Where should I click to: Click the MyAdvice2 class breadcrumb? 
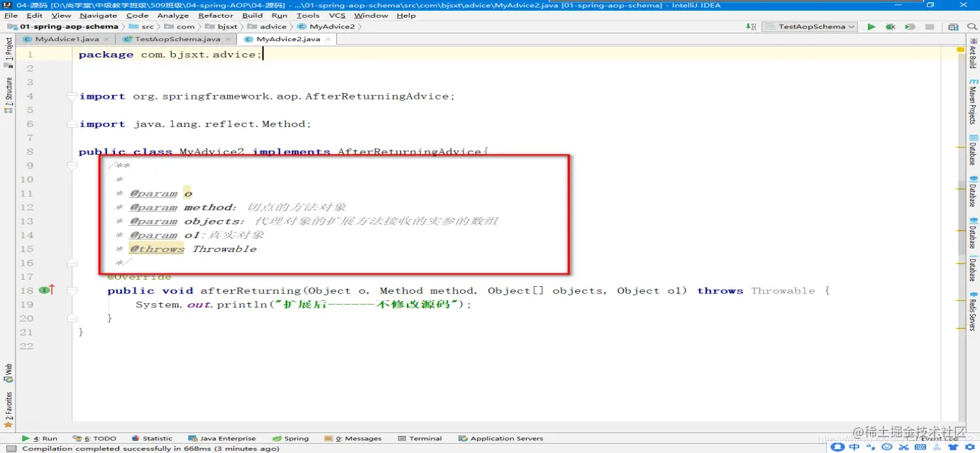[326, 27]
